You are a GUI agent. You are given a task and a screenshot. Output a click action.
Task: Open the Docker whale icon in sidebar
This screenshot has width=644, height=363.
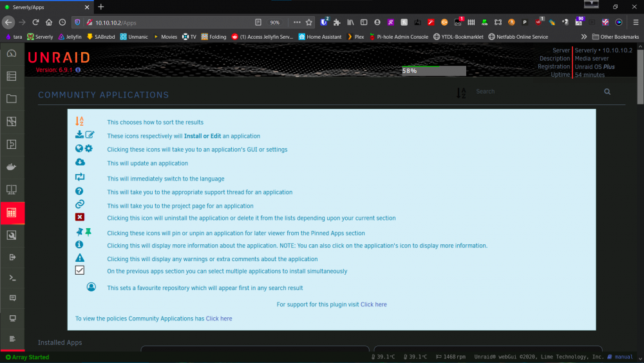coord(12,167)
